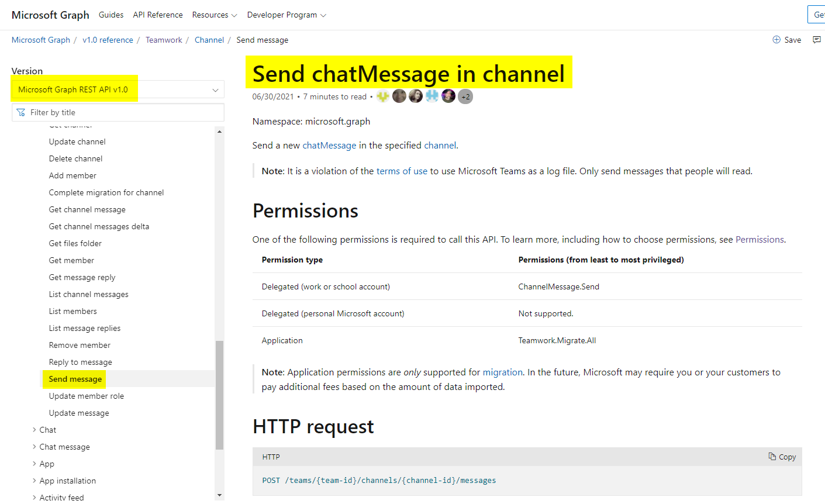Select Get channel messages delta
Viewport: 825px width, 504px height.
[x=99, y=226]
